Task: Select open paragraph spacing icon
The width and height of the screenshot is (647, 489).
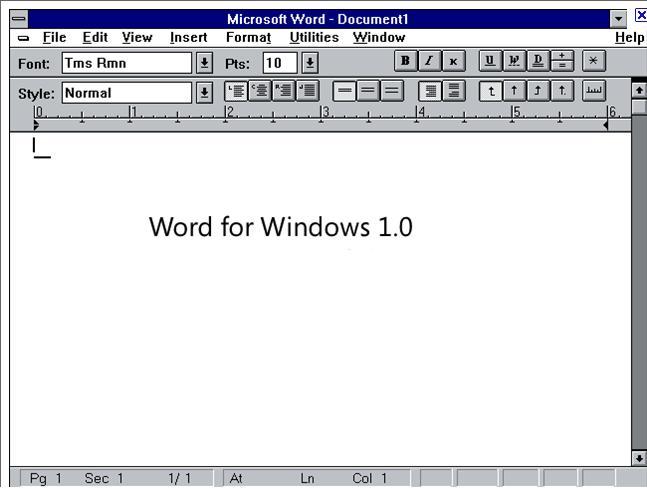Action: tap(454, 91)
